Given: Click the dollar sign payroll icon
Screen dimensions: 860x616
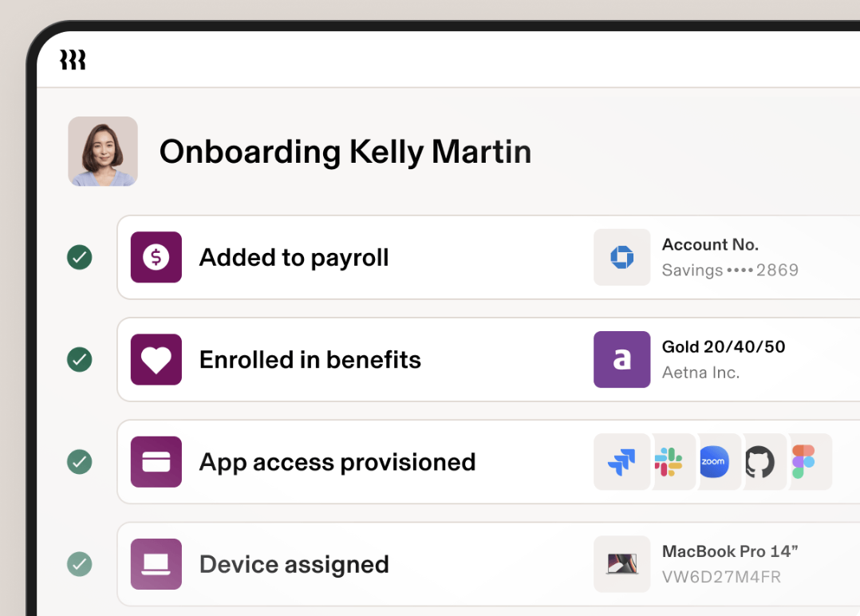Looking at the screenshot, I should [156, 257].
